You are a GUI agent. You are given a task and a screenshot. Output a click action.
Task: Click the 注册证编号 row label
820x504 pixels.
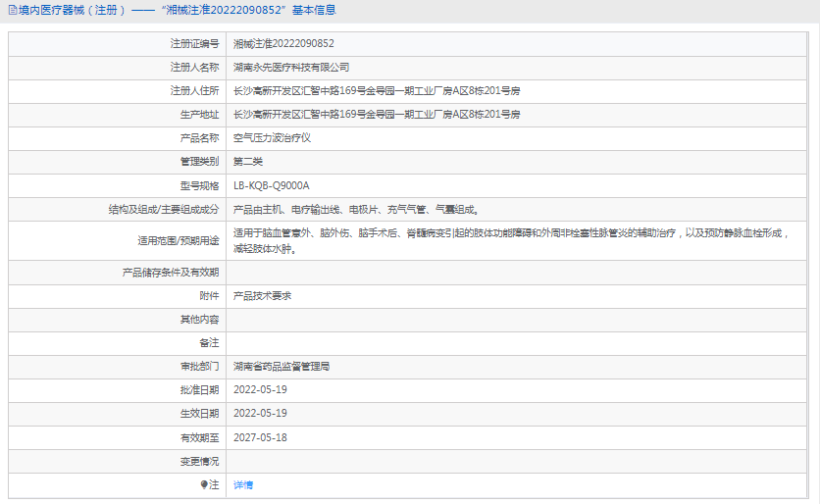(x=194, y=44)
